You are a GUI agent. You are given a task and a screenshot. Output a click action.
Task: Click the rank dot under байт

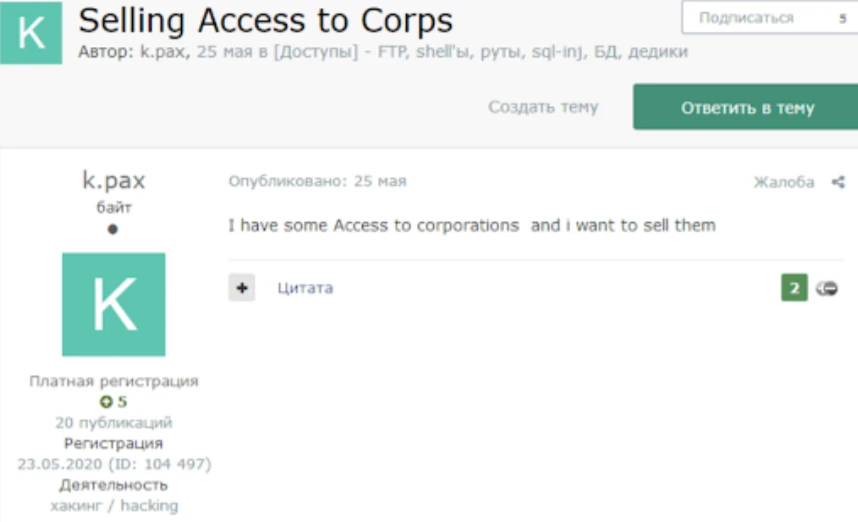113,229
